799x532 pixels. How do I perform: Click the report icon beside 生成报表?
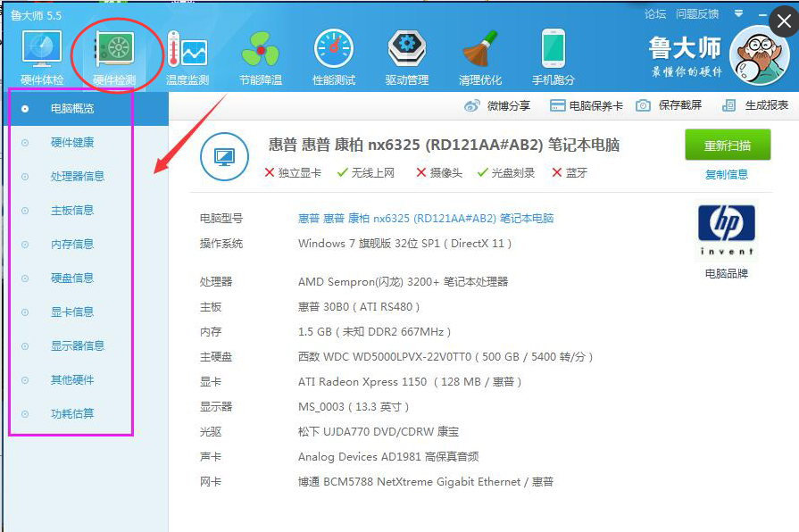pos(729,105)
